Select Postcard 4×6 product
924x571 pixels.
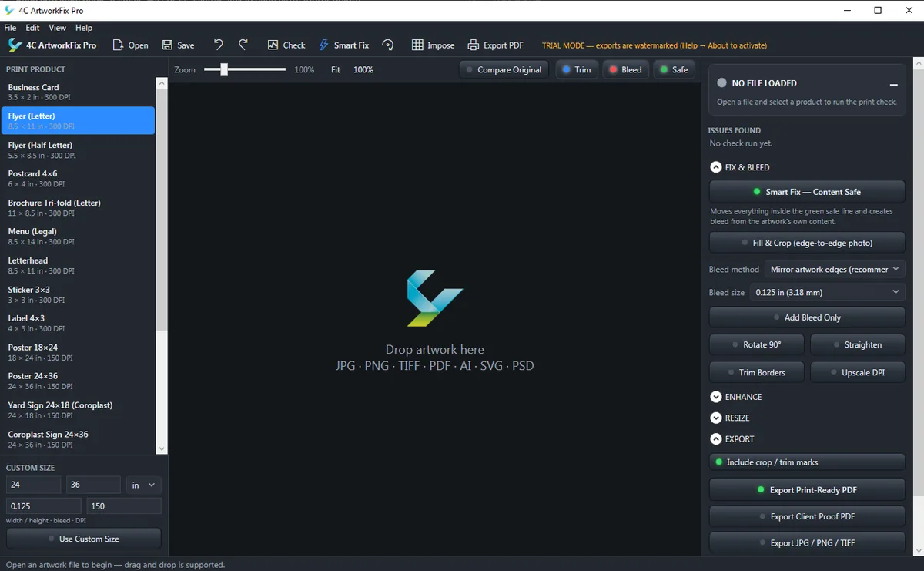78,178
